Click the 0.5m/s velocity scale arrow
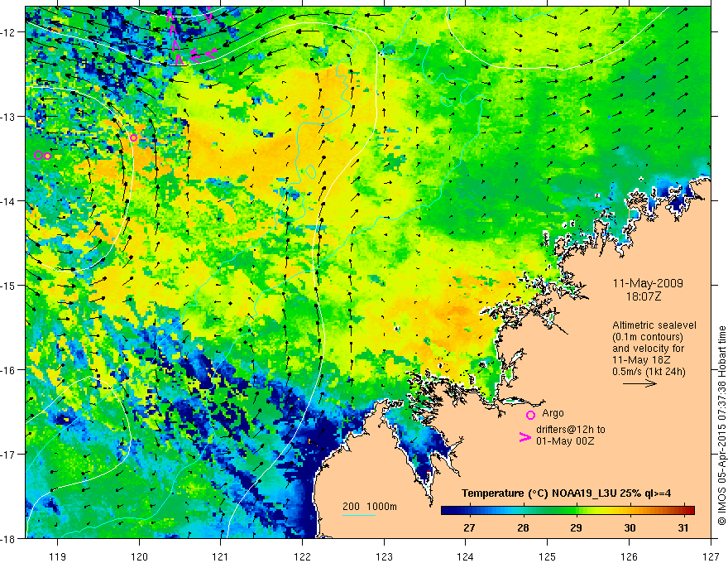 (639, 383)
